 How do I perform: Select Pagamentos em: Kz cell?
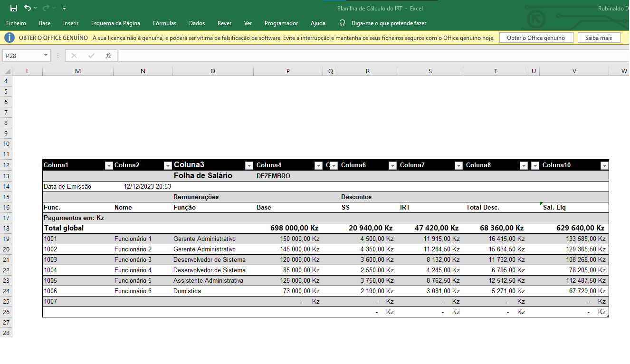pos(78,218)
